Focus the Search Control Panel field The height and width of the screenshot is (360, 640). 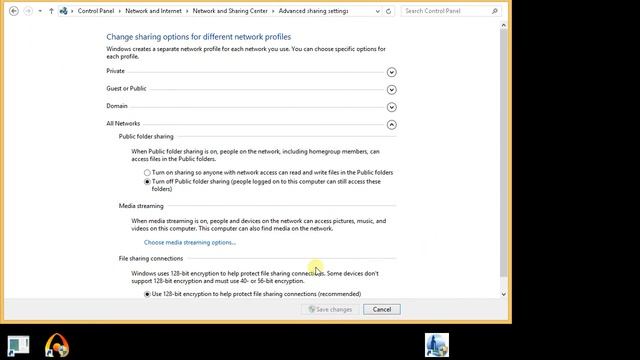tap(451, 11)
